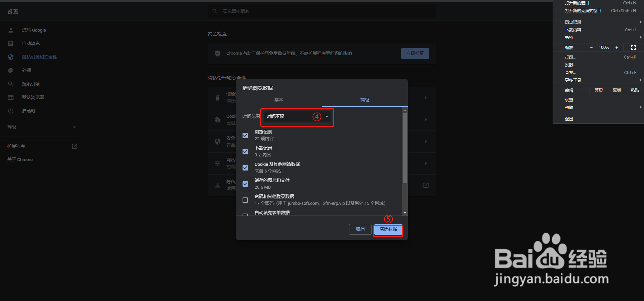Click the person icon beside 您与 Google
644x301 pixels.
point(11,30)
